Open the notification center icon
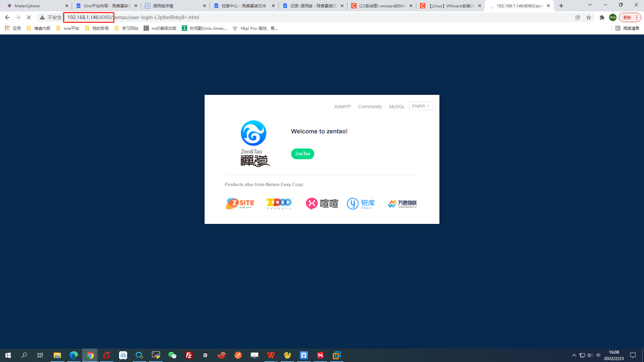 (633, 355)
